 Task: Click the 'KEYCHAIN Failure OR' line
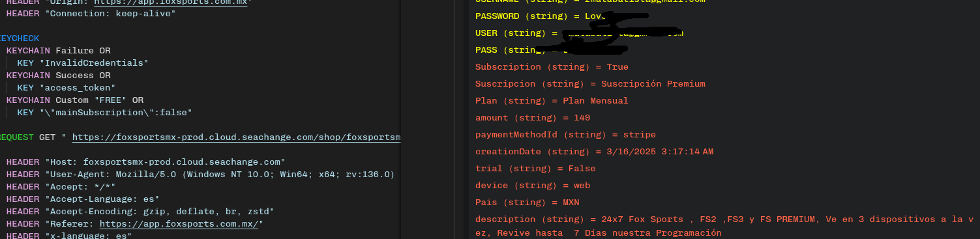[x=58, y=51]
